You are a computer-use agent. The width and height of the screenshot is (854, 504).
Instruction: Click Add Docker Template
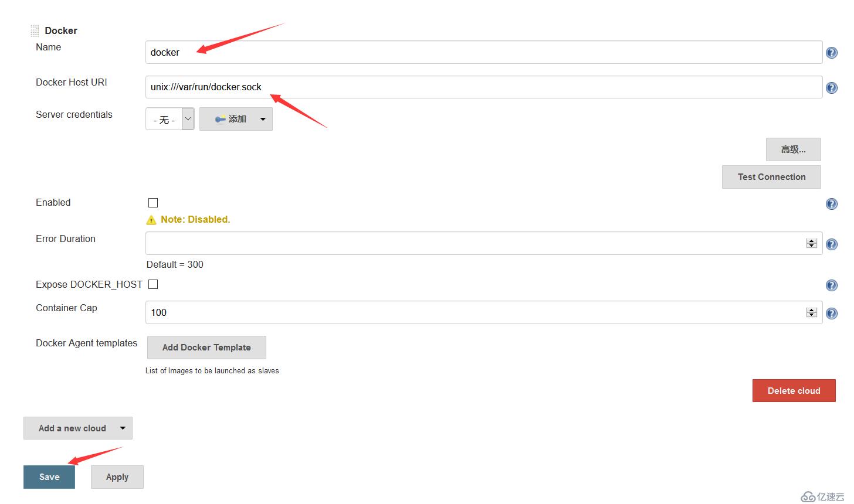[x=206, y=348]
